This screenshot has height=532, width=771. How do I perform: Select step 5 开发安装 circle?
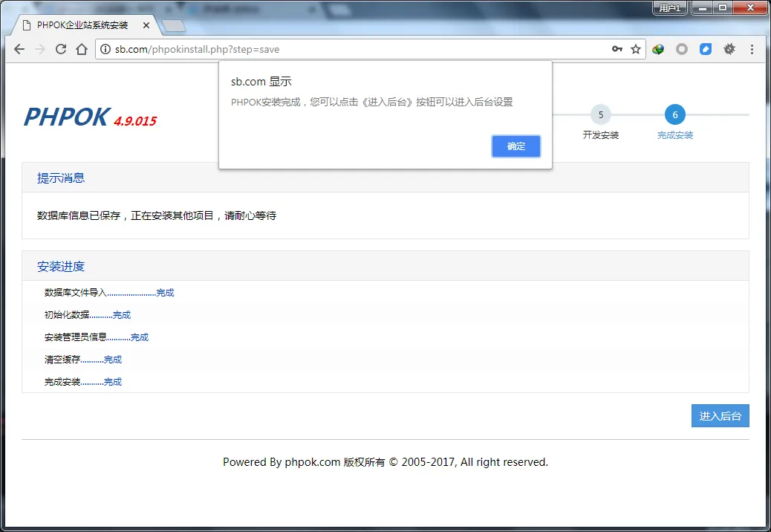600,114
